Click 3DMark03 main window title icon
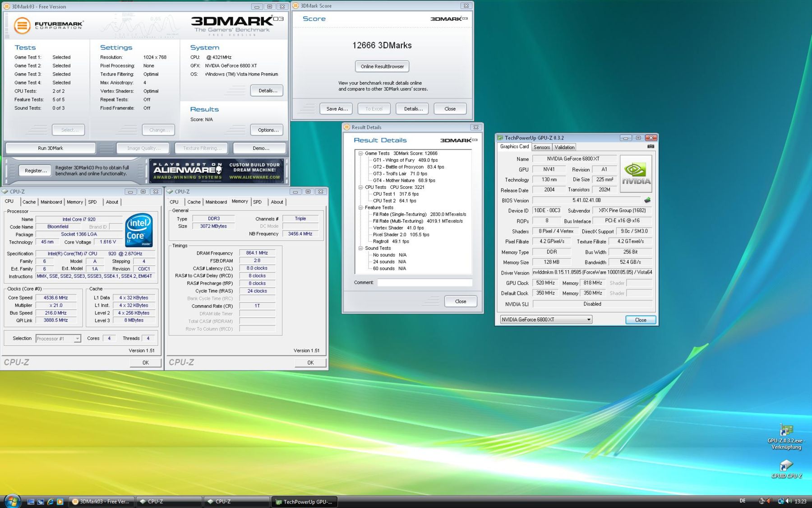The image size is (812, 508). (x=7, y=6)
